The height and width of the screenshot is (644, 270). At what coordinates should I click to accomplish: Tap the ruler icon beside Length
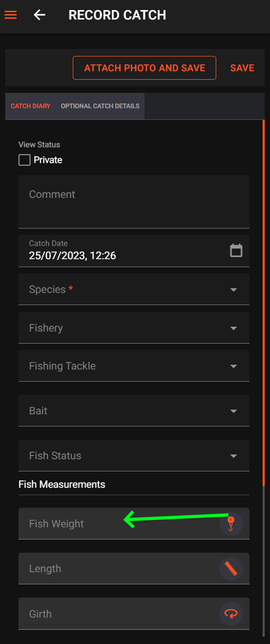coord(231,569)
